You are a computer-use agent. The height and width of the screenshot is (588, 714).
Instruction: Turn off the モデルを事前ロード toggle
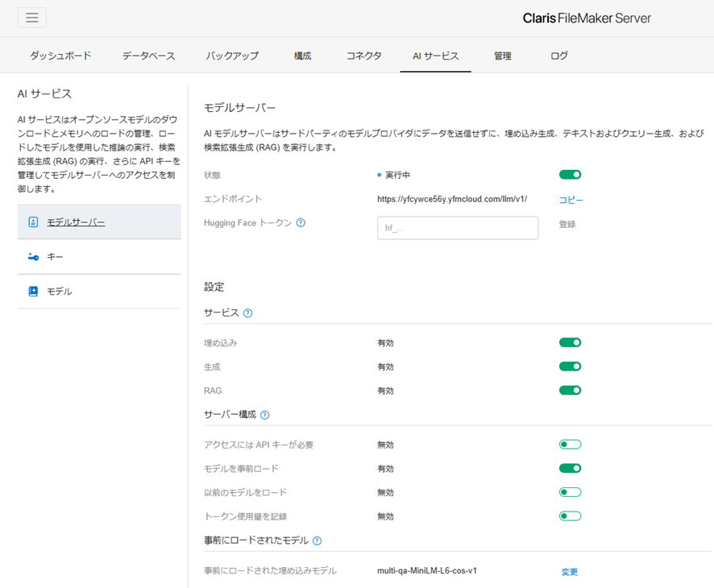coord(570,468)
